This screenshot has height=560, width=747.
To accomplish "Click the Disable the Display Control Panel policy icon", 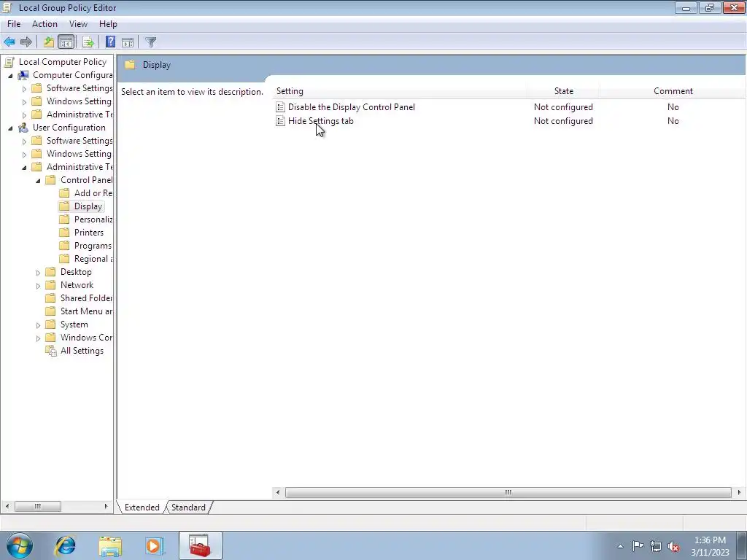I will [281, 107].
